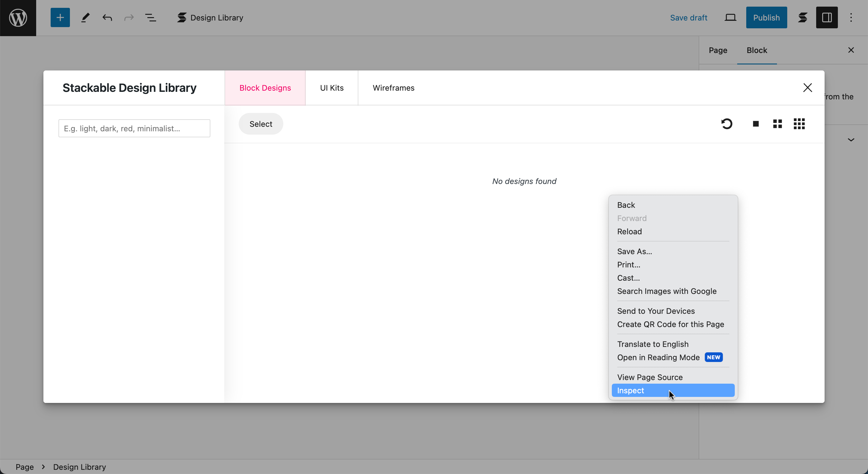
Task: Click the WordPress logo icon
Action: tap(18, 17)
